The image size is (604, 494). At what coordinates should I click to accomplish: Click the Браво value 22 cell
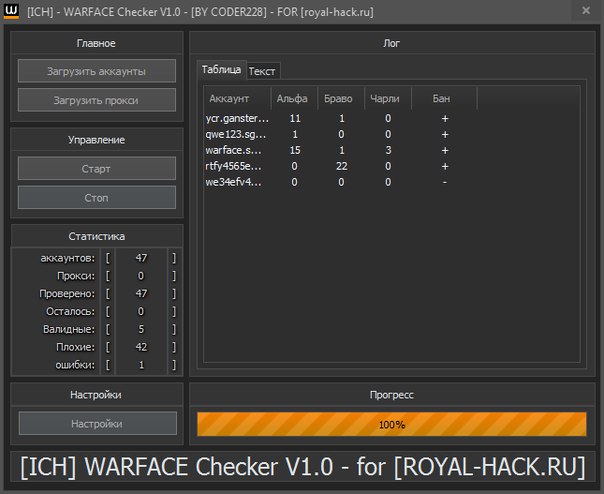click(342, 166)
